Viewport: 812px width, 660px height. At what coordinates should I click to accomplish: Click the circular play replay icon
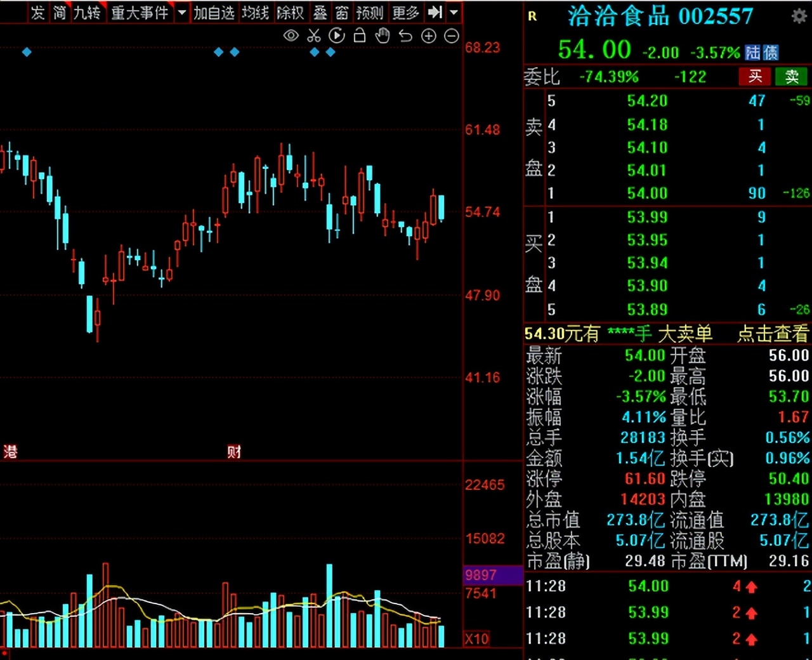[337, 36]
